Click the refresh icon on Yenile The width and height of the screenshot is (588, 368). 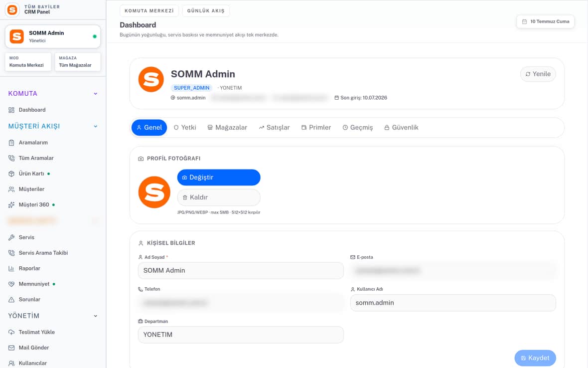[x=528, y=74]
